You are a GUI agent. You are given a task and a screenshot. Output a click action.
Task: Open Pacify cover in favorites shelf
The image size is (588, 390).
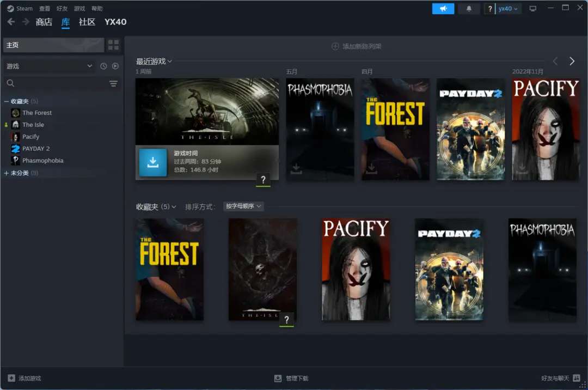tap(356, 270)
